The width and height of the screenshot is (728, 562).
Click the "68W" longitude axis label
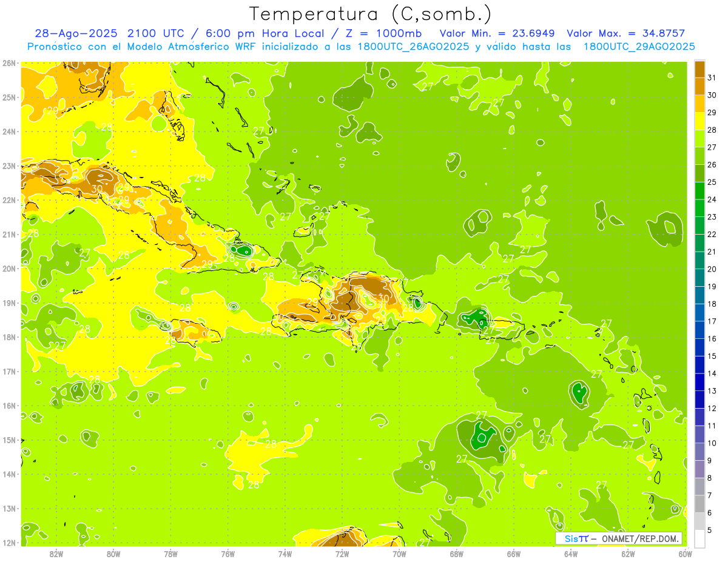(456, 554)
